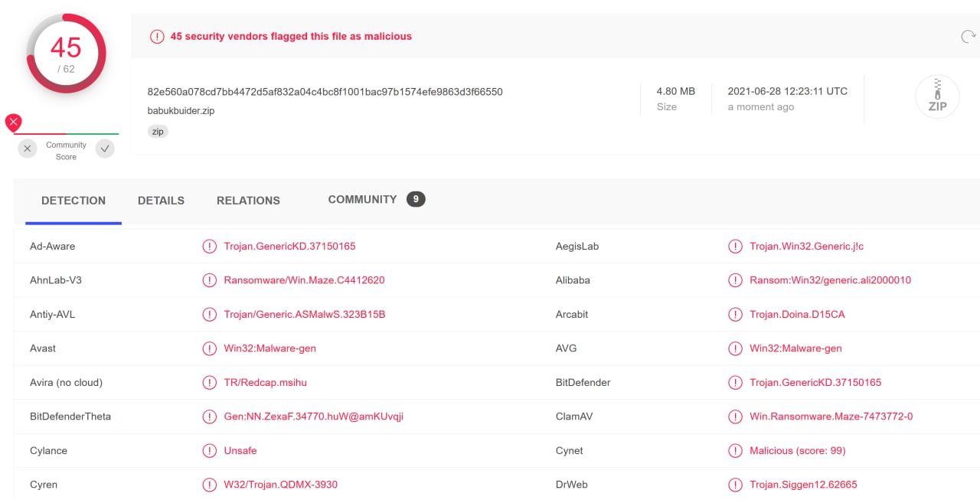Click AVG's Win32:Malware-gen result
980x500 pixels.
point(795,348)
